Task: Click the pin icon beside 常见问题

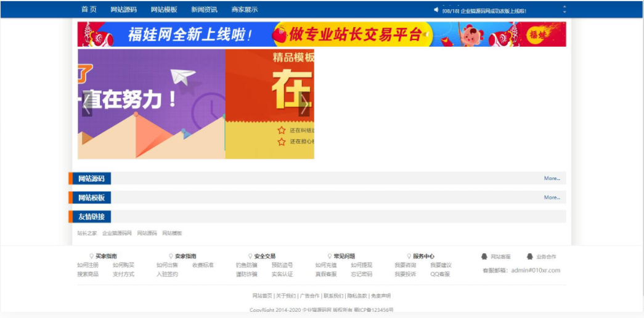Action: [x=329, y=256]
